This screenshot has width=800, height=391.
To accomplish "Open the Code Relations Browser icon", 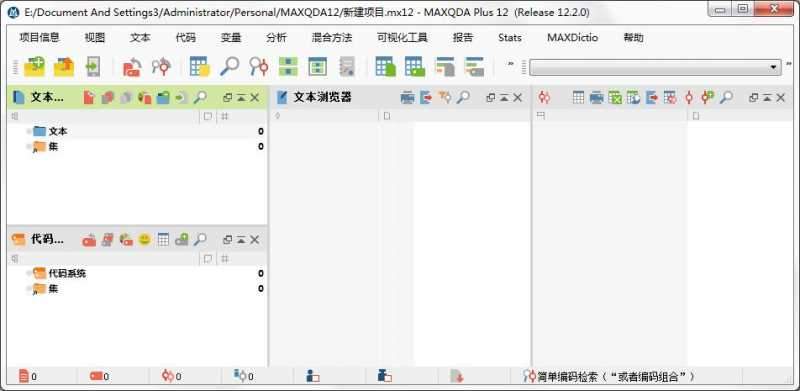I will pos(415,67).
